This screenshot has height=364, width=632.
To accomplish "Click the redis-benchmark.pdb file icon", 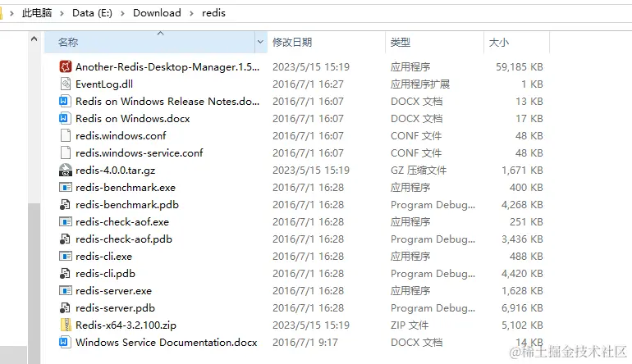I will (65, 205).
